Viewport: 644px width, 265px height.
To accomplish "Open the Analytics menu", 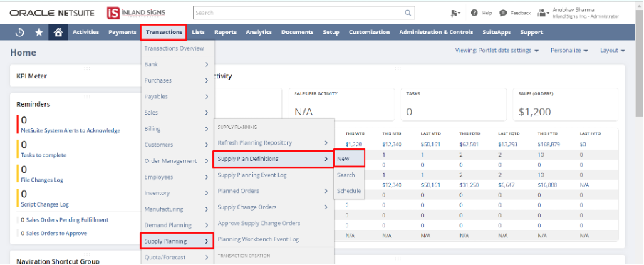I will pyautogui.click(x=259, y=32).
